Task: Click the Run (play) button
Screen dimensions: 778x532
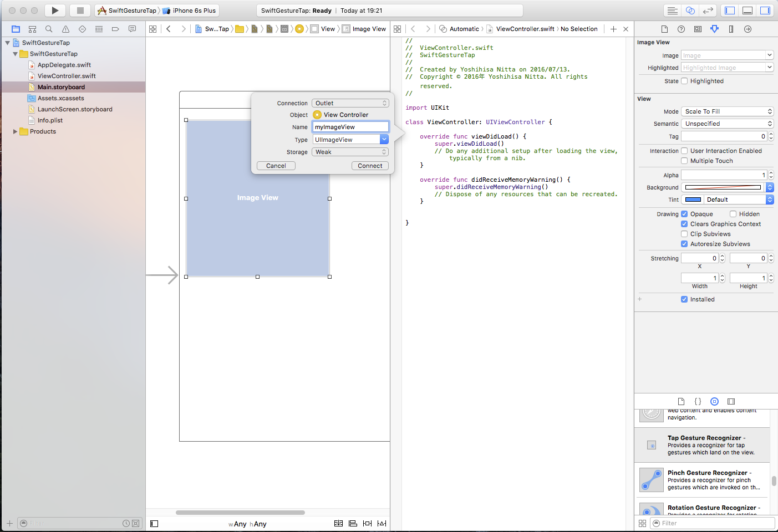Action: tap(54, 11)
